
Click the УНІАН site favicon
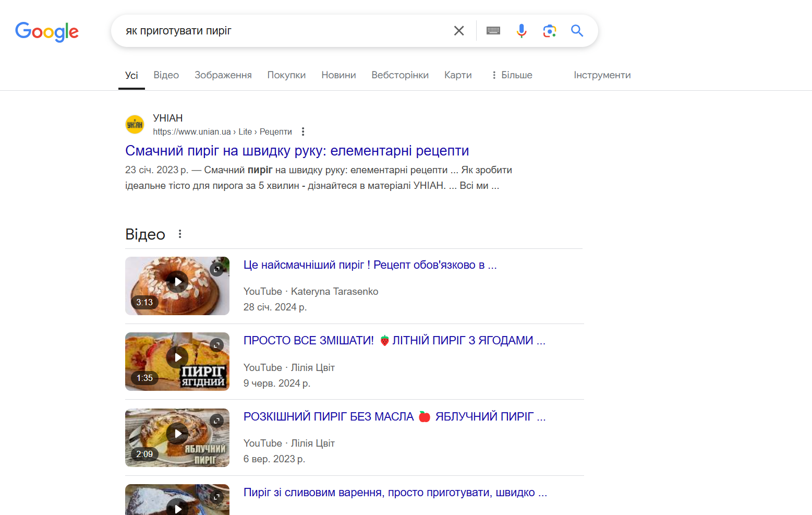(x=135, y=124)
